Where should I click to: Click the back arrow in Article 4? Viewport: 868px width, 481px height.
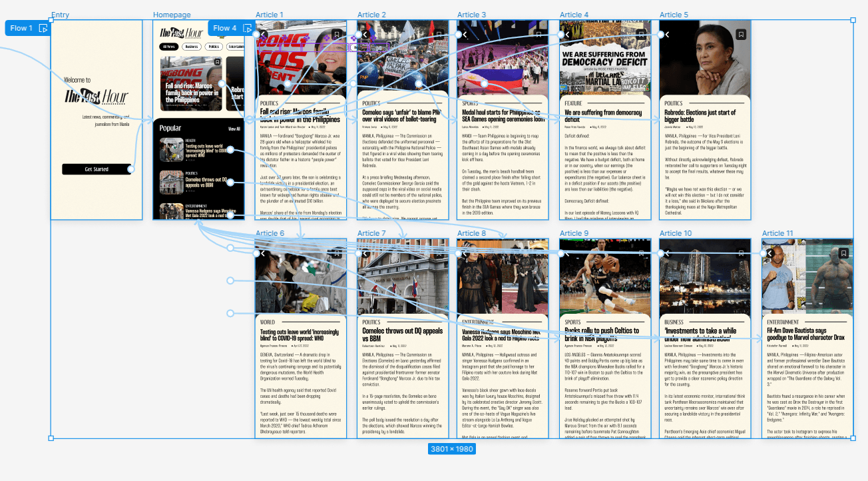(x=567, y=34)
